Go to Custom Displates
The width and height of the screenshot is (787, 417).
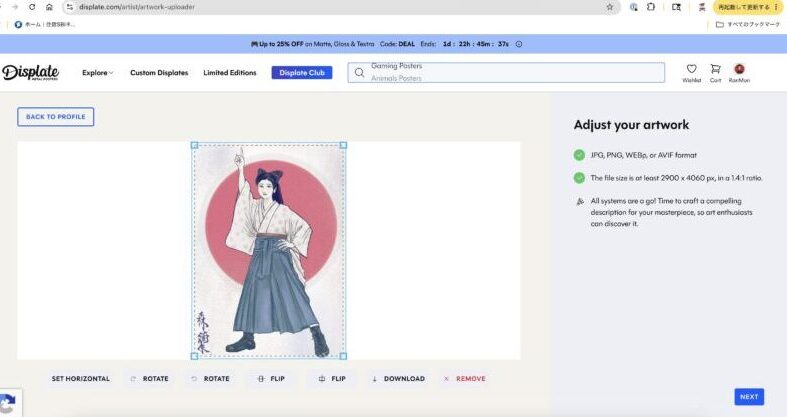coord(159,73)
